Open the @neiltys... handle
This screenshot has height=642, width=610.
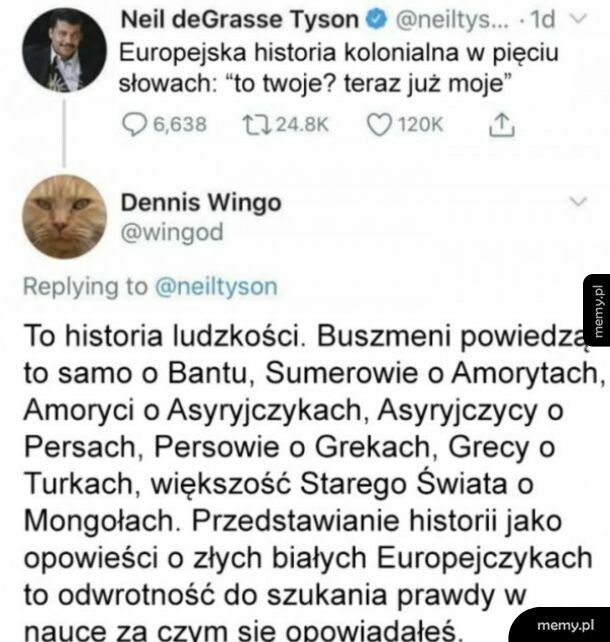451,19
